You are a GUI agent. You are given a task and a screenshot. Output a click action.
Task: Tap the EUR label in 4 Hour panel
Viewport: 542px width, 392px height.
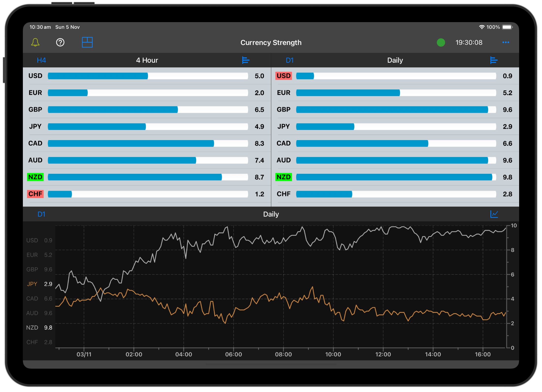pos(35,93)
